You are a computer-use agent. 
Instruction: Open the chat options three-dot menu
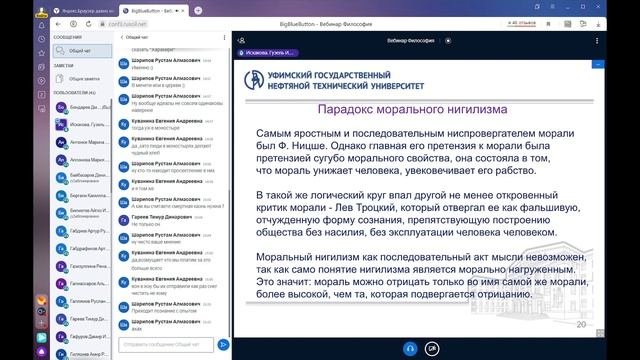tap(224, 38)
